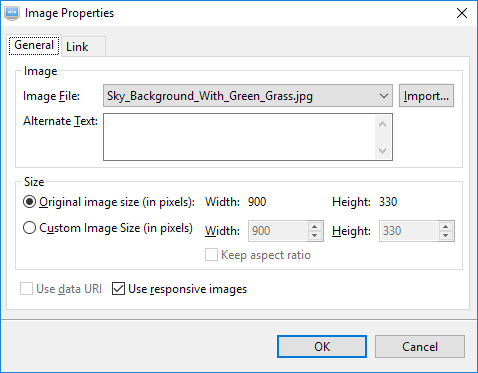Open the Sky_Background_With_Green_Grass.jpg combo box
Viewport: 478px width, 373px height.
pyautogui.click(x=248, y=96)
